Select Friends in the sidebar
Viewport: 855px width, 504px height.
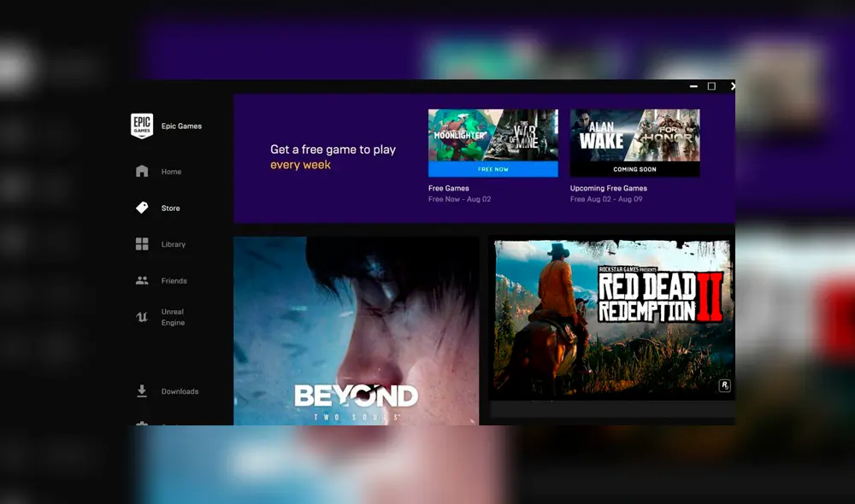[174, 280]
